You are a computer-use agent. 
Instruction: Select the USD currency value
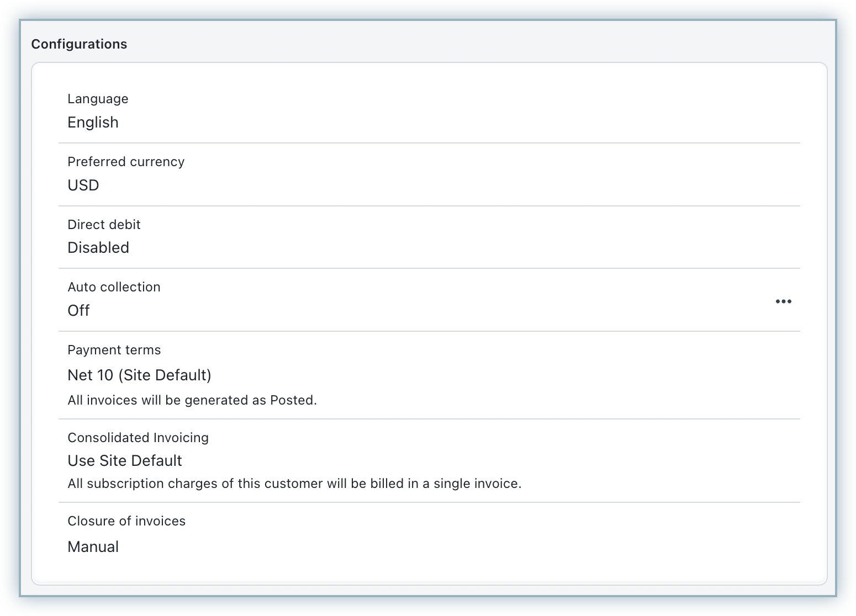tap(83, 185)
